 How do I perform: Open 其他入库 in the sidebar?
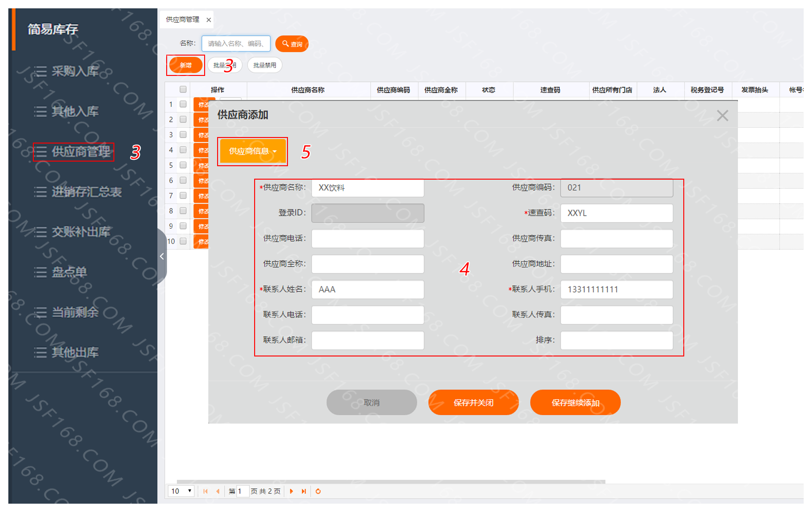[x=75, y=111]
